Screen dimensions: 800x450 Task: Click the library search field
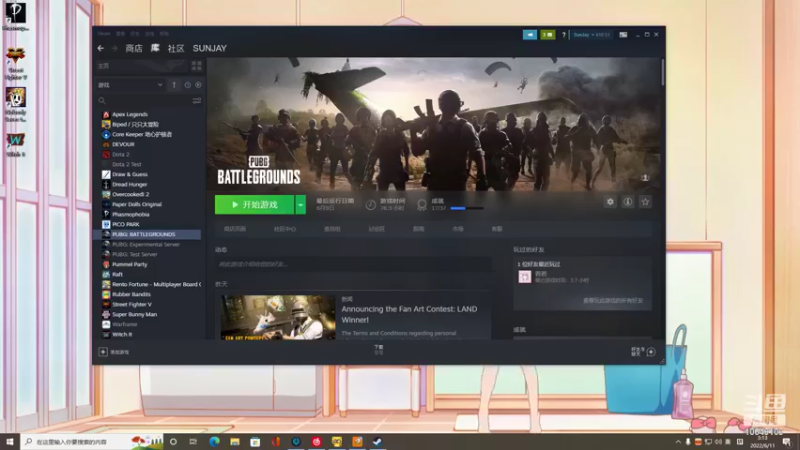pyautogui.click(x=145, y=101)
